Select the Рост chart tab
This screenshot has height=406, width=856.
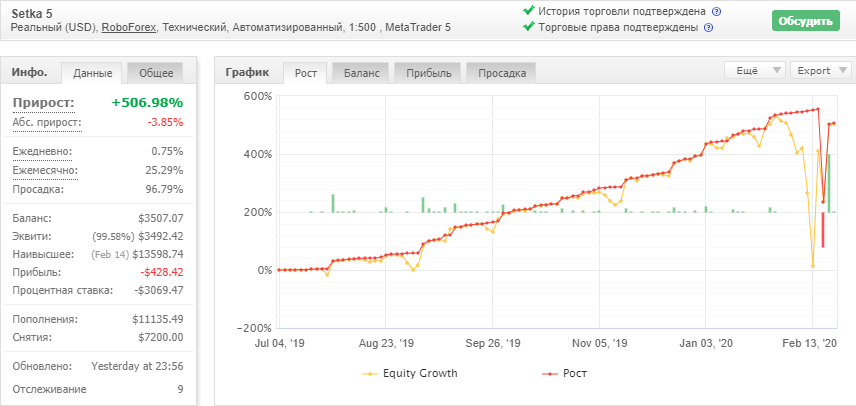306,73
